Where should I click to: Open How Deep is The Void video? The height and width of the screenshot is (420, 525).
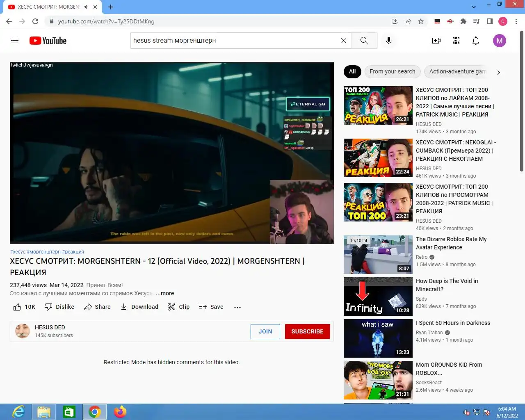(x=447, y=285)
